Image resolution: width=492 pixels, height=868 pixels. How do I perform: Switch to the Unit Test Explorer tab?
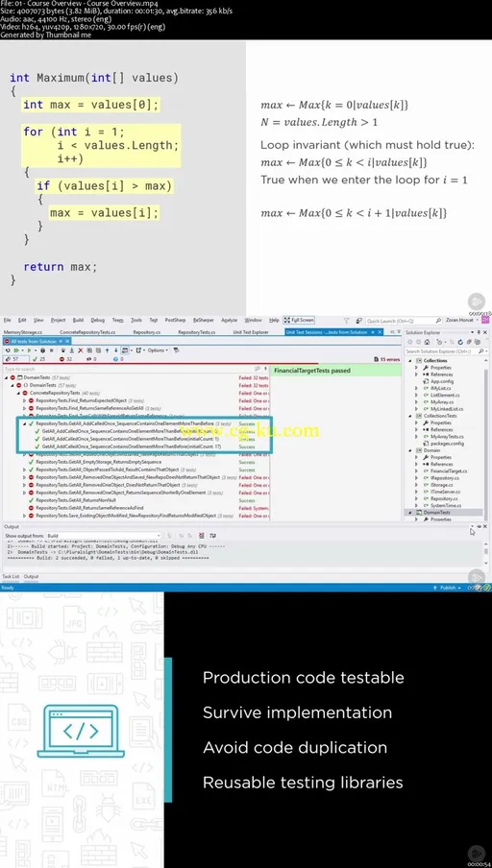click(251, 332)
